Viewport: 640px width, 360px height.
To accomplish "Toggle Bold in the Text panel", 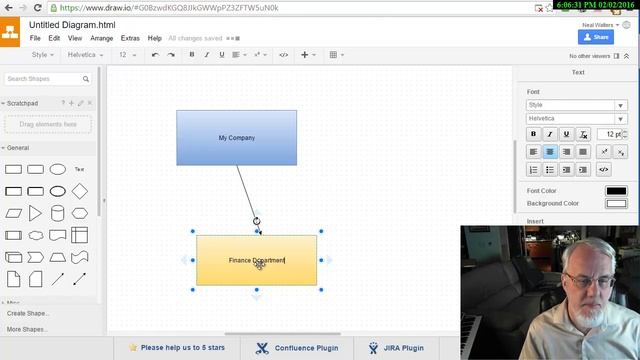I will [533, 134].
